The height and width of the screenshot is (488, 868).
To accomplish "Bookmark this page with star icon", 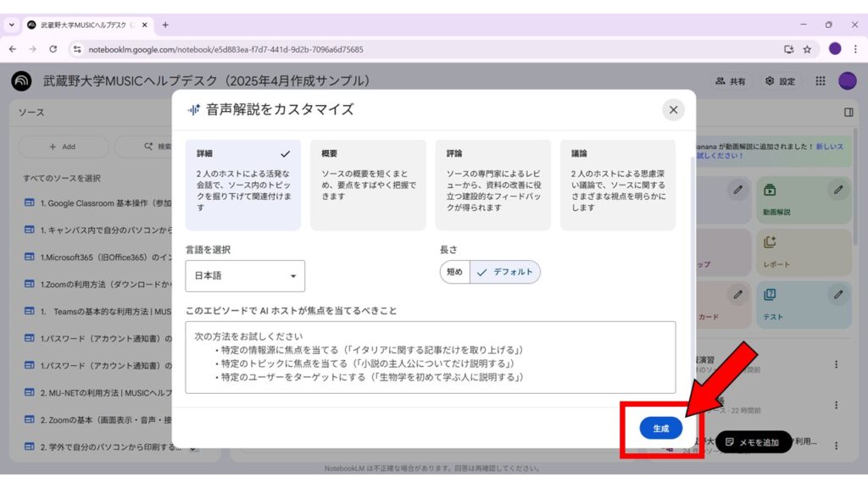I will click(807, 49).
